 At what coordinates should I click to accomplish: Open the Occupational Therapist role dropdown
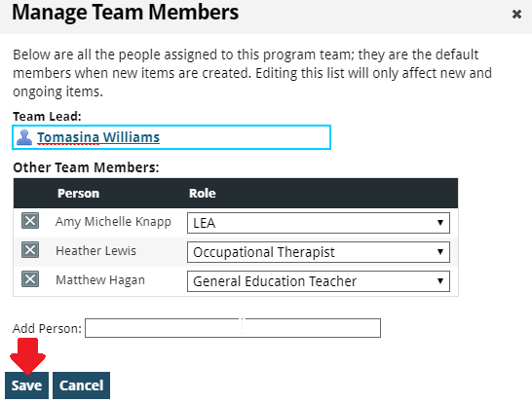click(319, 252)
